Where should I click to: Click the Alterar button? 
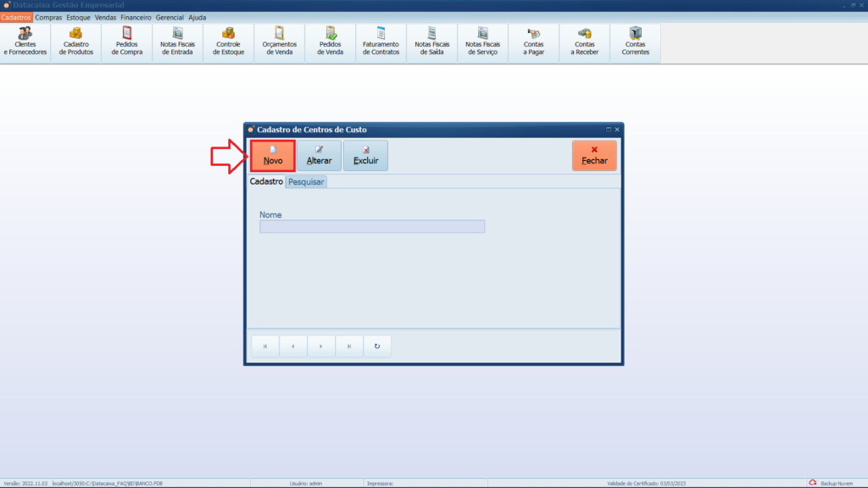(x=320, y=156)
